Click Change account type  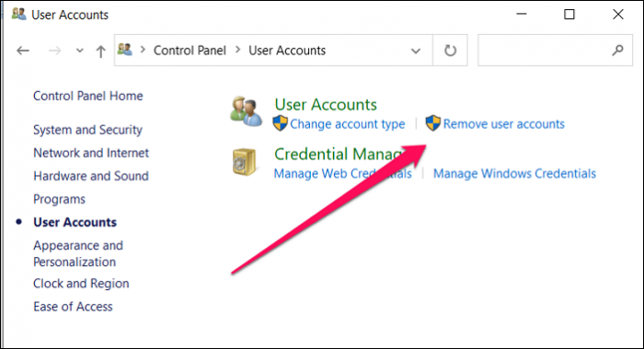348,124
